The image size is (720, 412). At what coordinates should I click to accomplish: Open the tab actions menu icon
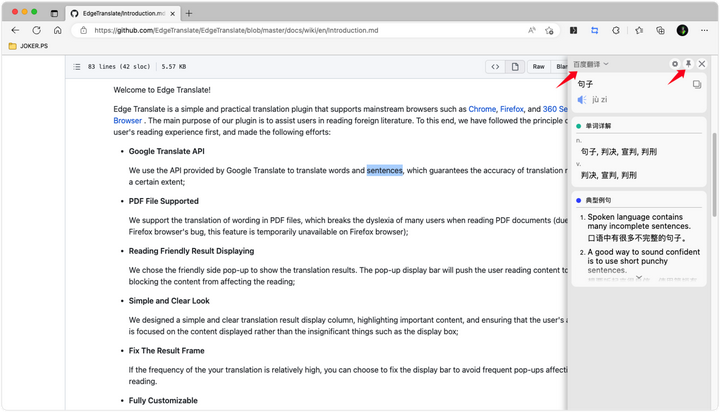tap(54, 13)
